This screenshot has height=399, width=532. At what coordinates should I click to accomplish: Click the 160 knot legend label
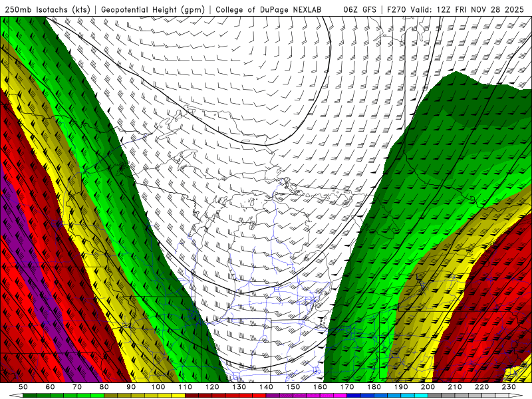[320, 387]
